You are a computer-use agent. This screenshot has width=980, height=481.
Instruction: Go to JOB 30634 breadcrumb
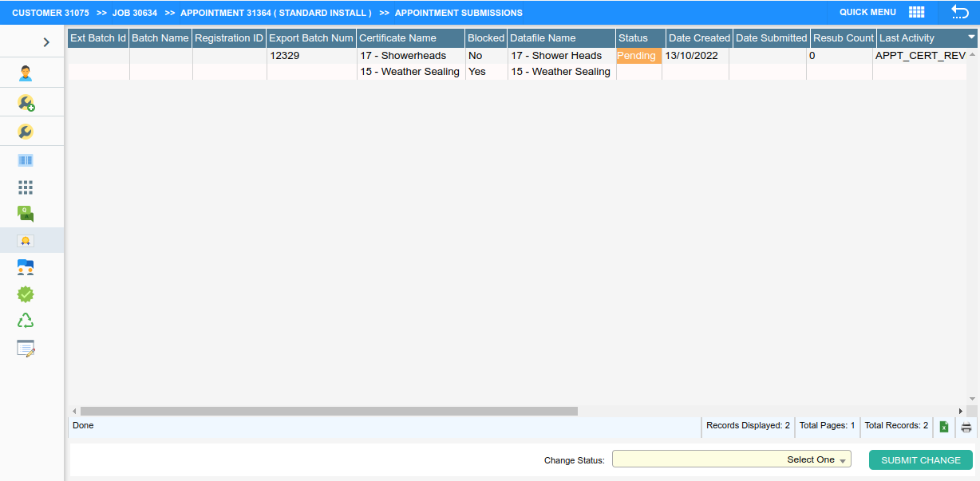[134, 13]
